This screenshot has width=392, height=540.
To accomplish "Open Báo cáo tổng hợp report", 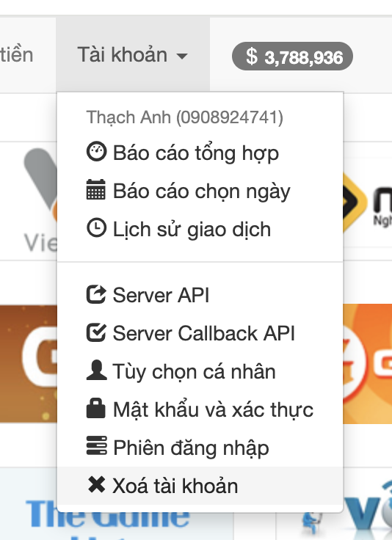I will [x=200, y=153].
